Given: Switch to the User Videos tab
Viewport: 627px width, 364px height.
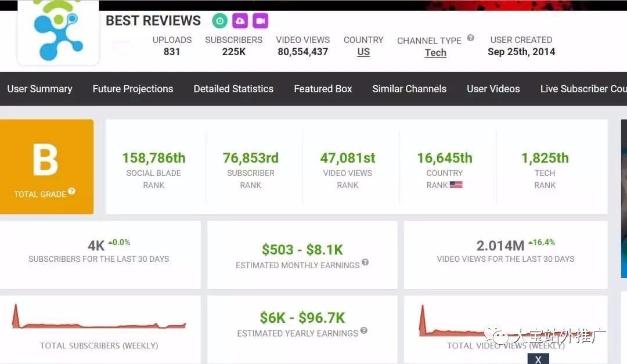Looking at the screenshot, I should (493, 89).
